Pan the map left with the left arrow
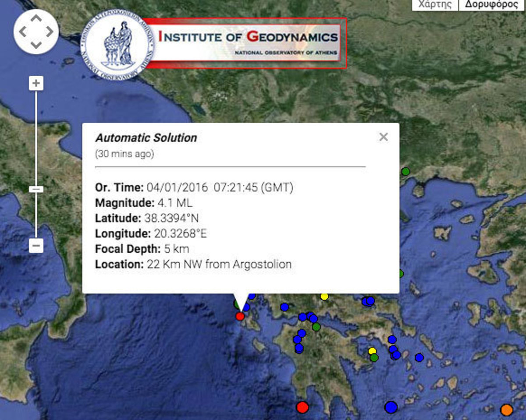Image resolution: width=526 pixels, height=420 pixels. 23,32
